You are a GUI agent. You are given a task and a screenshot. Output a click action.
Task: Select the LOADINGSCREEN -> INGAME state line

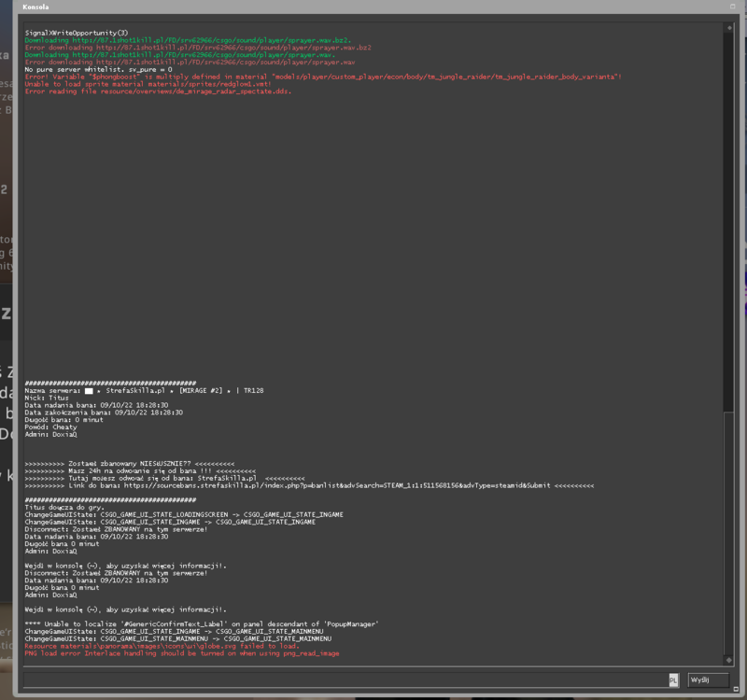point(184,515)
